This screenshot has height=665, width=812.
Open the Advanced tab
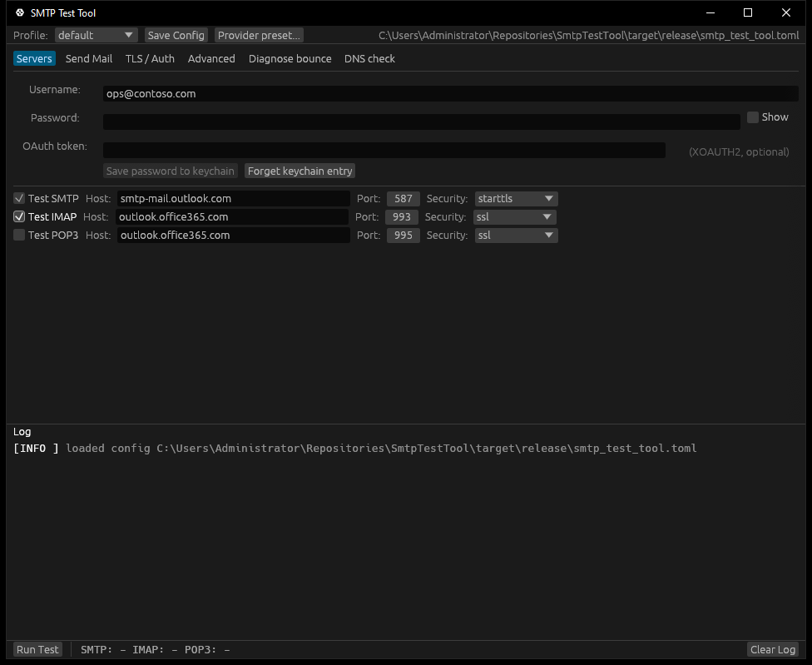(x=211, y=58)
